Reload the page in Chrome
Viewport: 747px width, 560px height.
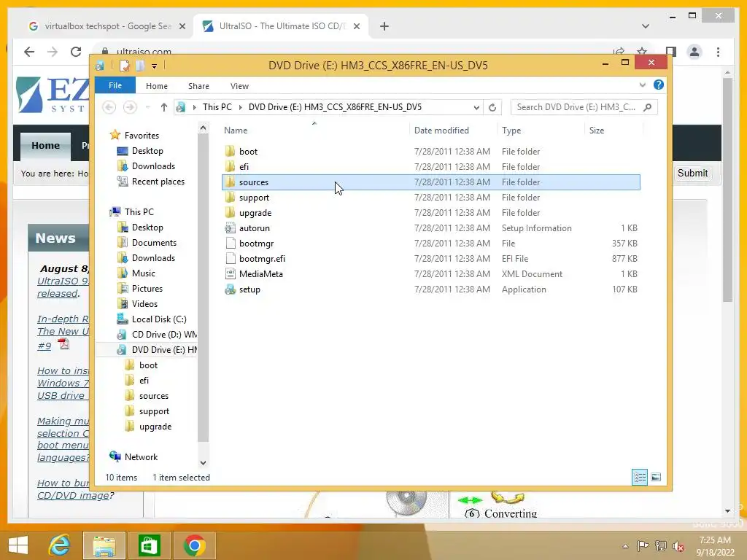pos(76,52)
